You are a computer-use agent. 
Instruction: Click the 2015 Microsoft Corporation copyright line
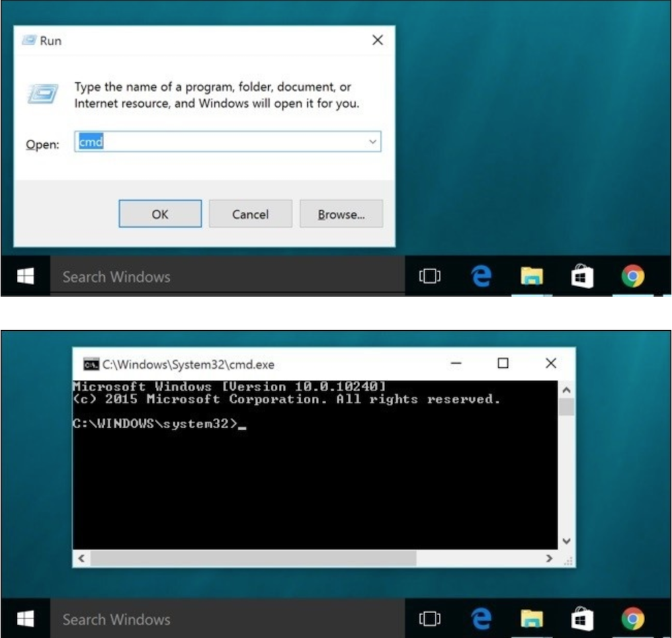click(287, 399)
